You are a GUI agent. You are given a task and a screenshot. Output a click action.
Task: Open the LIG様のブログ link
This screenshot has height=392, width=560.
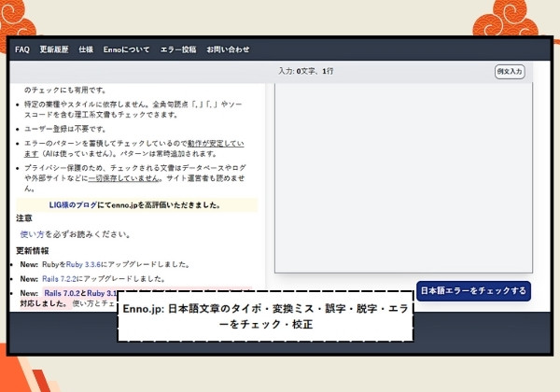[x=73, y=205]
